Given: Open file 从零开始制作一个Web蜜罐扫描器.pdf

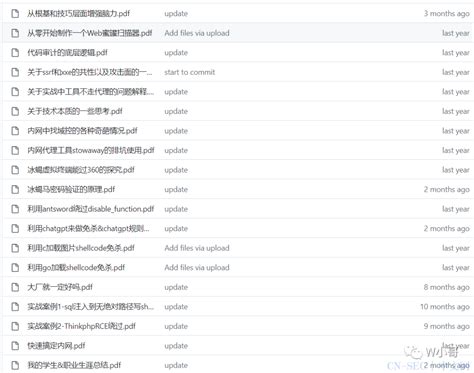Looking at the screenshot, I should coord(90,33).
